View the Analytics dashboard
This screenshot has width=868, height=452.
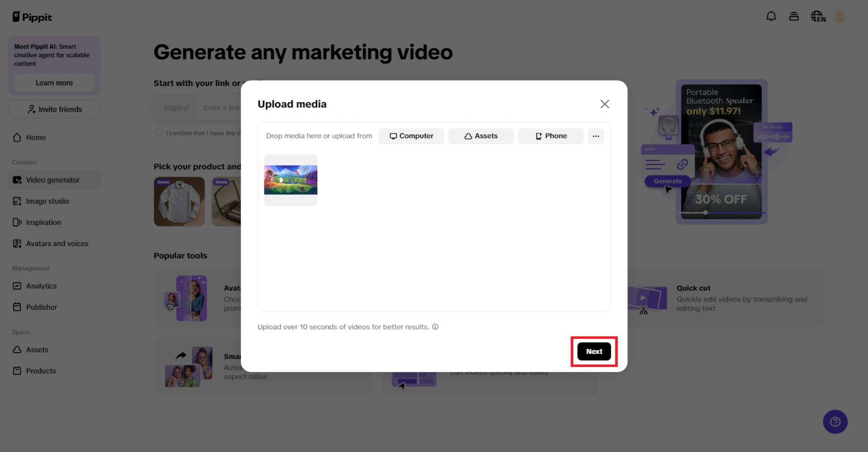pyautogui.click(x=41, y=286)
